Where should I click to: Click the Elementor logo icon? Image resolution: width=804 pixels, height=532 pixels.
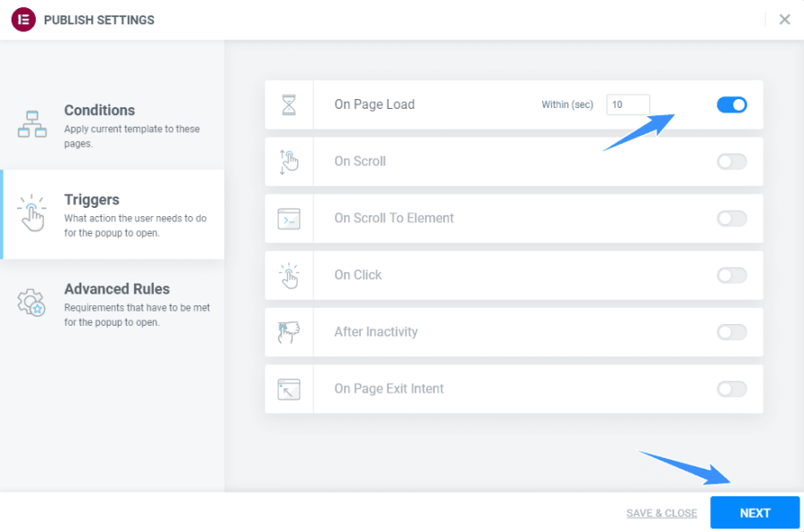click(x=23, y=20)
